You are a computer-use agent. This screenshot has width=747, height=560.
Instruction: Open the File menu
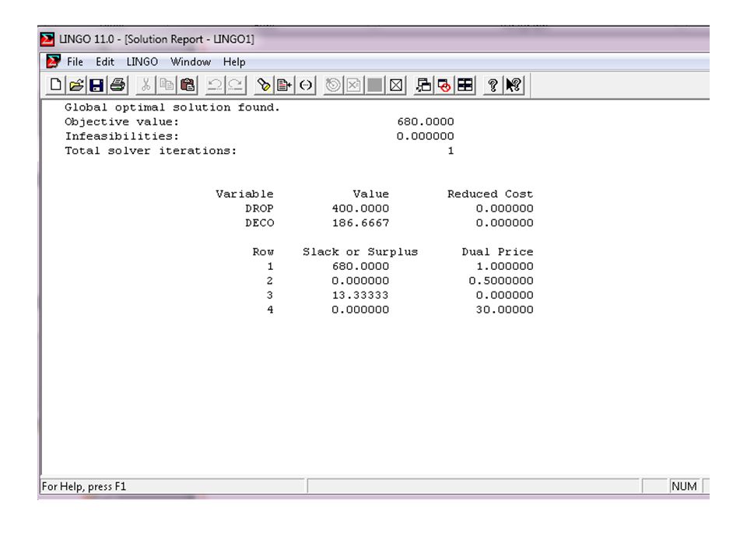(75, 62)
